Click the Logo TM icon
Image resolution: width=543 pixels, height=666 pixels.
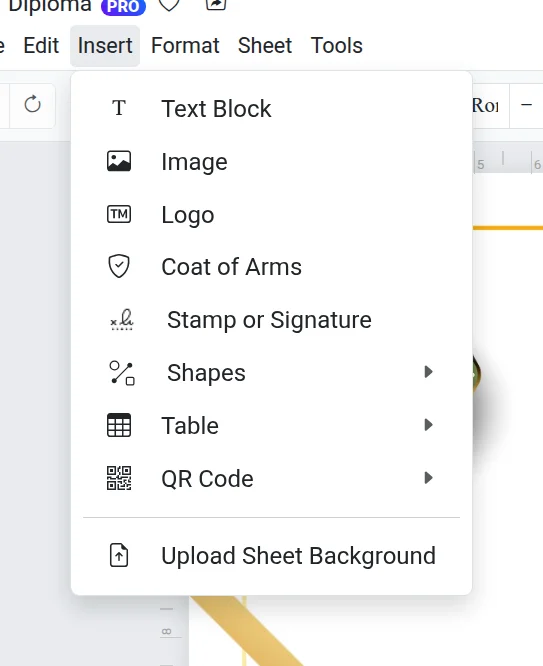(x=119, y=214)
